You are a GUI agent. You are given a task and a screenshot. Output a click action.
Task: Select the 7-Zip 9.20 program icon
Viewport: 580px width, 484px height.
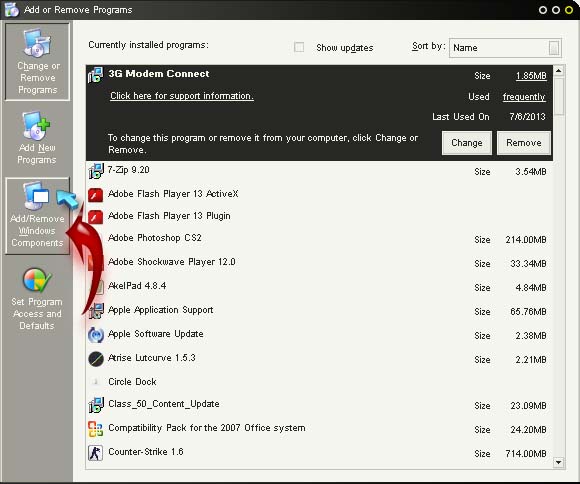[x=96, y=171]
